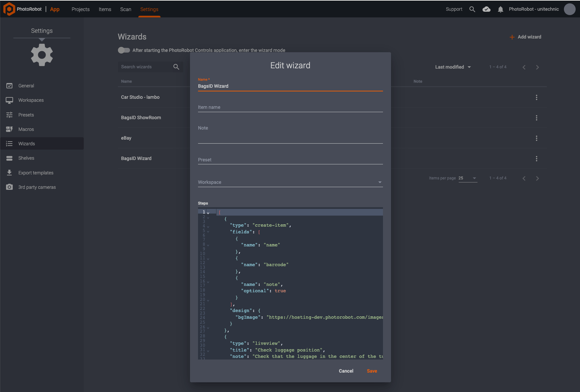Click the search wizards magnifier icon

pyautogui.click(x=176, y=67)
